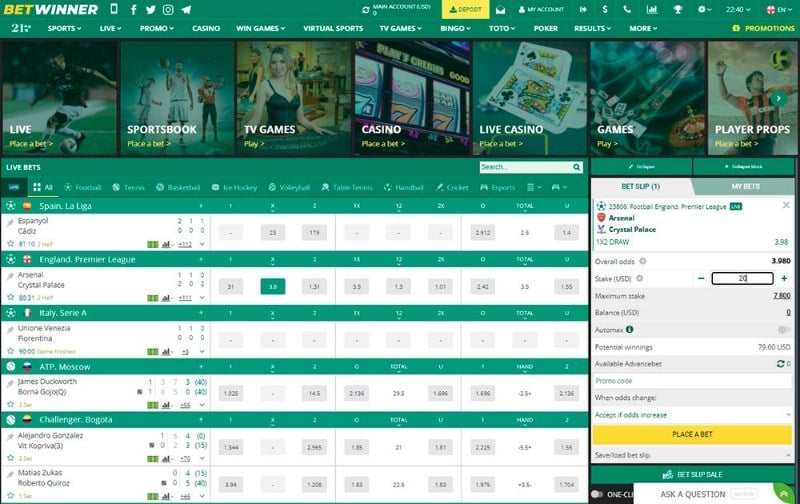Open the statistics bar chart icon

click(x=652, y=9)
